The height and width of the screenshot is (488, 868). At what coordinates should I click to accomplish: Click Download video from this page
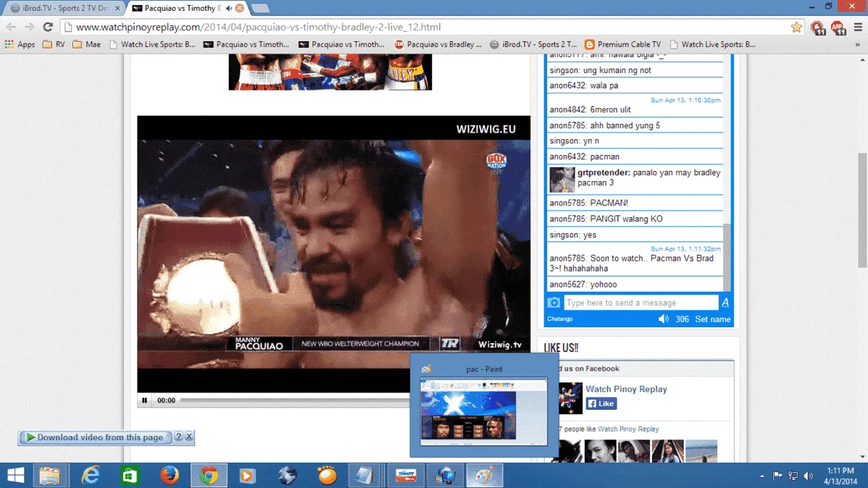(x=95, y=437)
